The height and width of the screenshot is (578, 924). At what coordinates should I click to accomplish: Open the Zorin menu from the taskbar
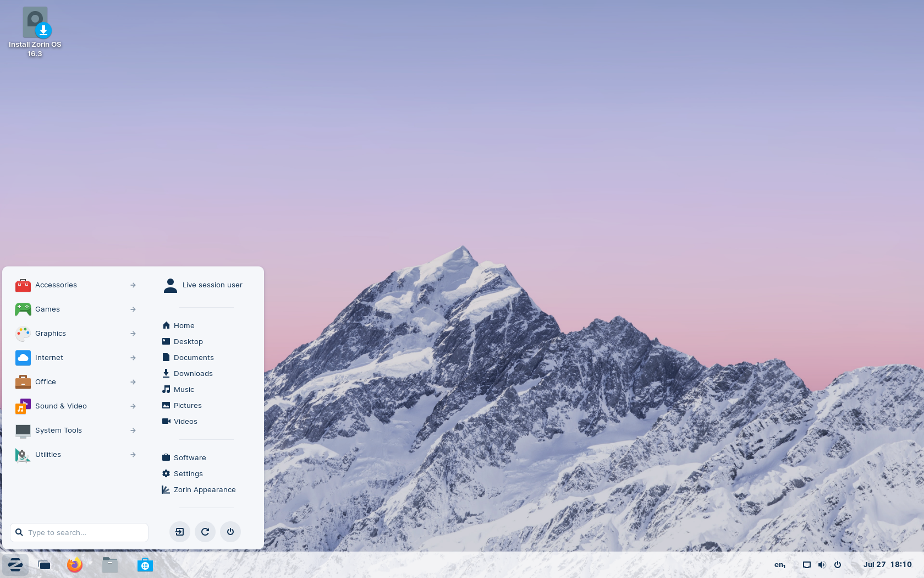coord(15,565)
